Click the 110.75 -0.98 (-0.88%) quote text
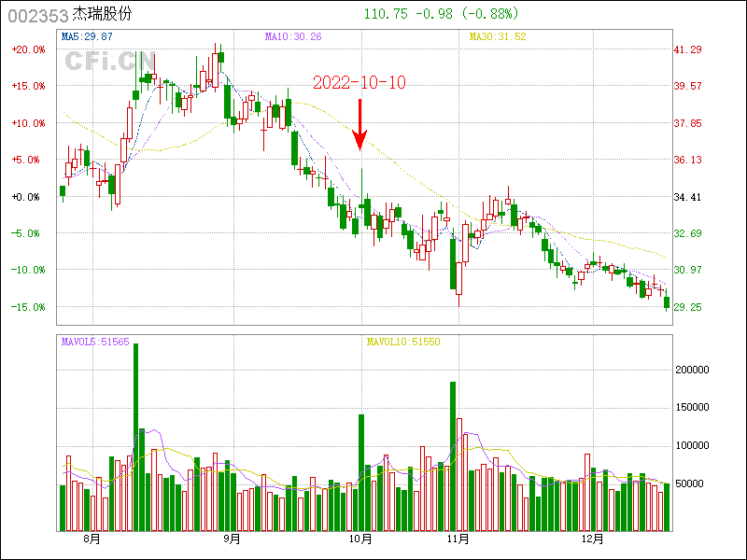 (x=441, y=14)
